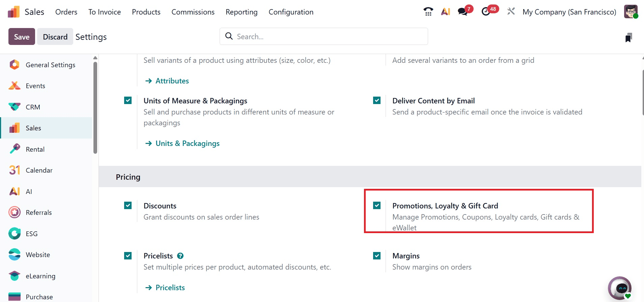Viewport: 644px width, 302px height.
Task: Click the bookmark icon near search bar
Action: 628,37
